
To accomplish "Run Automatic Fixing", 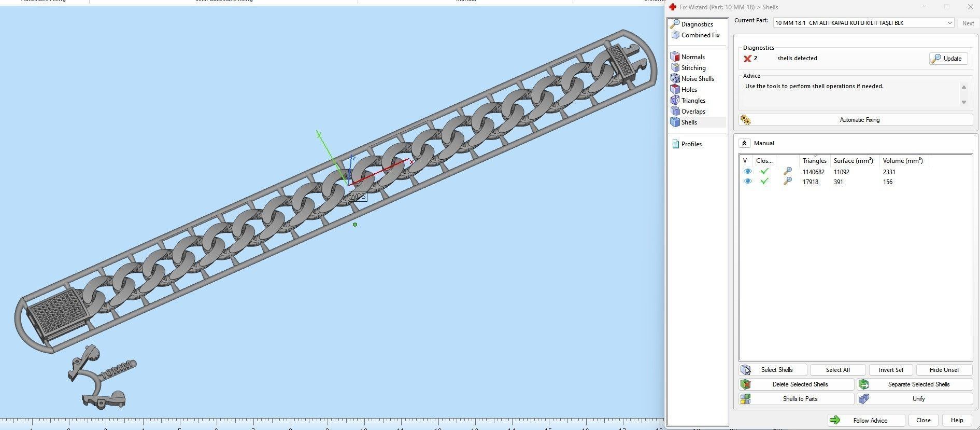I will click(x=856, y=120).
